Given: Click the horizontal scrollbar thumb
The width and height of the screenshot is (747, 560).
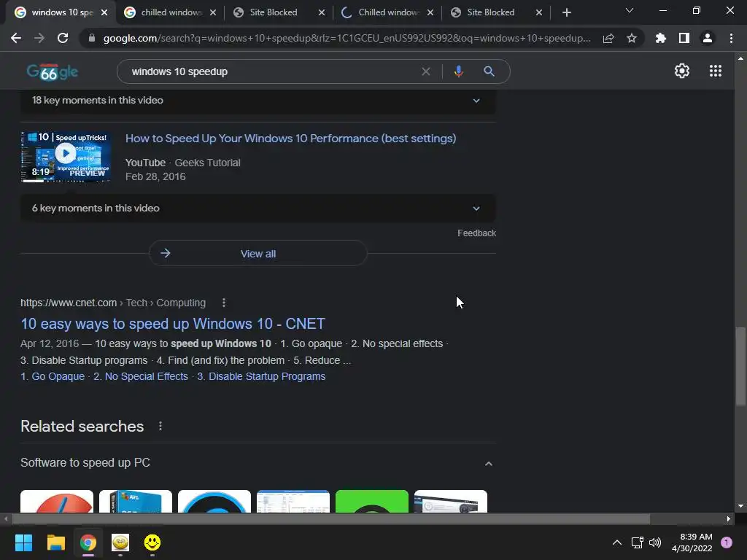Looking at the screenshot, I should (330, 518).
